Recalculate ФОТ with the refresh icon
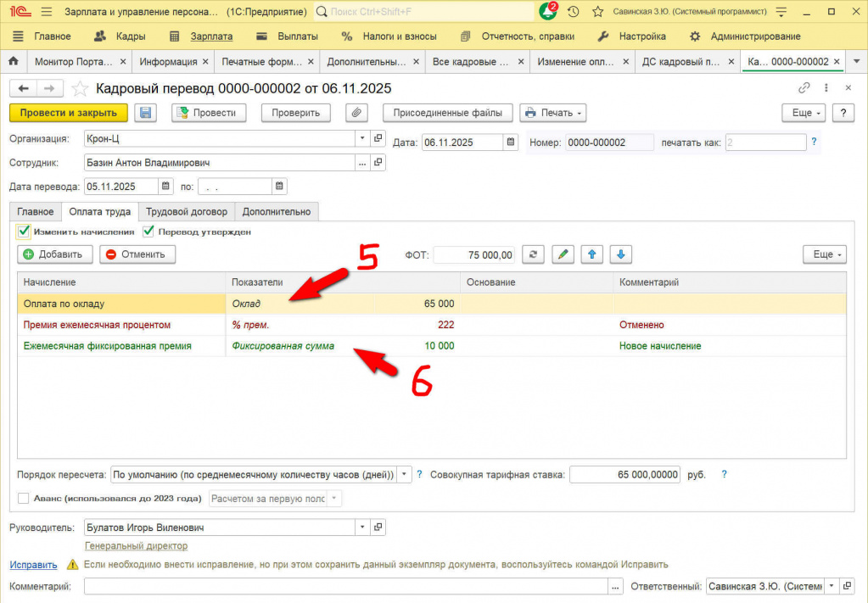 [533, 254]
